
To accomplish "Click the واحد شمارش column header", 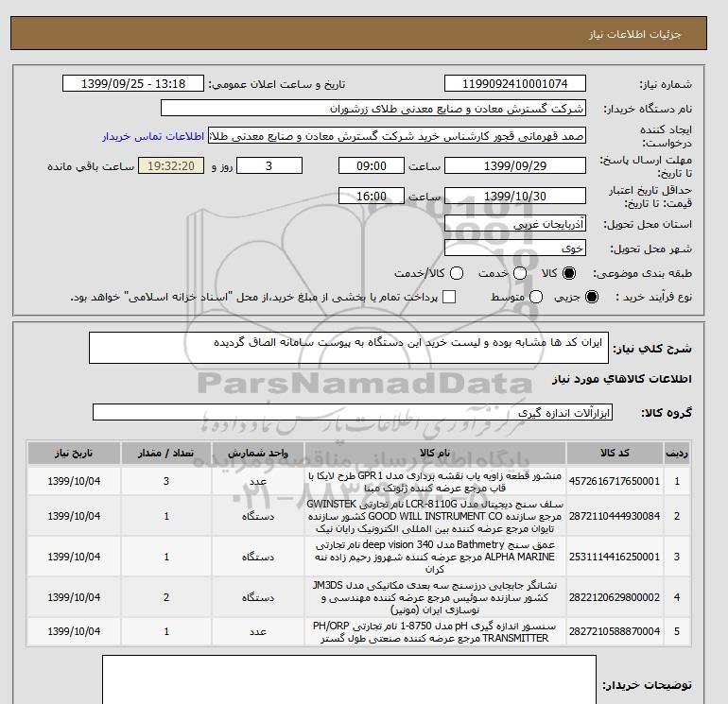I will (258, 453).
